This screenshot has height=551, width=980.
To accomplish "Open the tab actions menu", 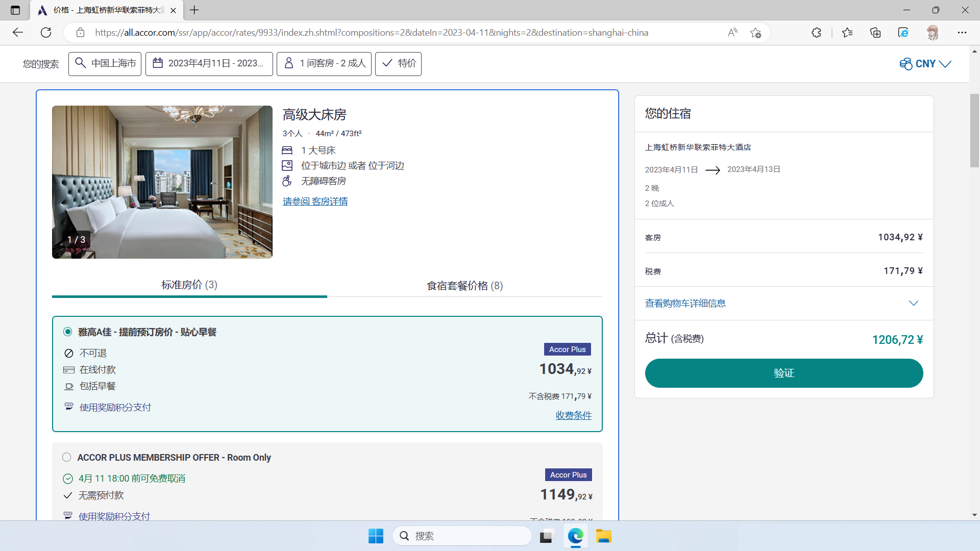I will (x=15, y=10).
